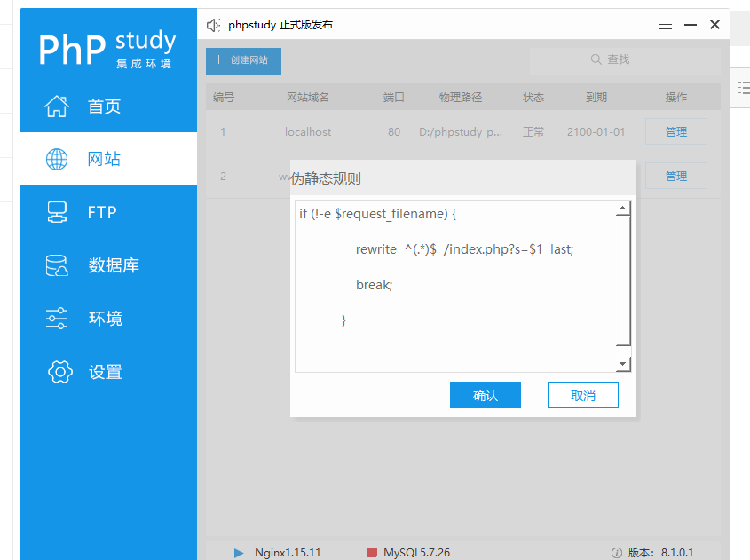750x560 pixels.
Task: Click the 状态 column header
Action: click(533, 97)
